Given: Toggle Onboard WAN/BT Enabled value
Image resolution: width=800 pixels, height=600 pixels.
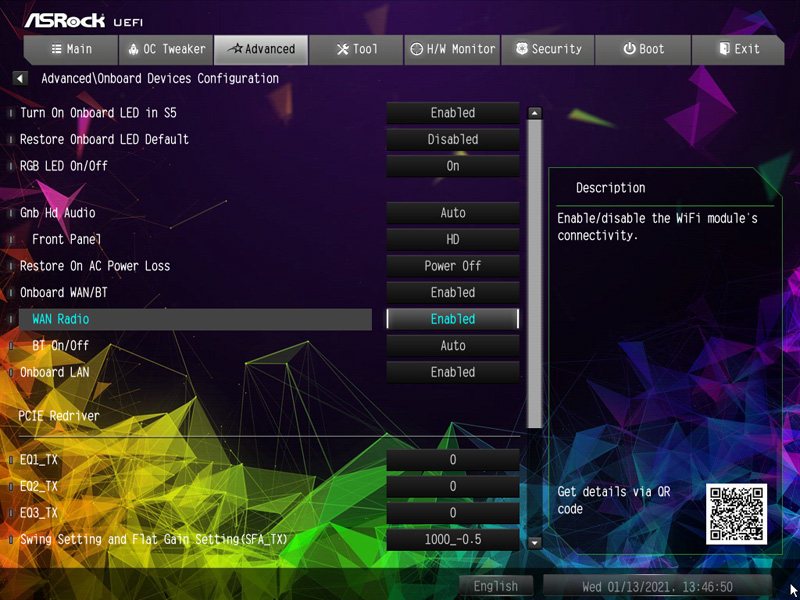Looking at the screenshot, I should [x=453, y=292].
